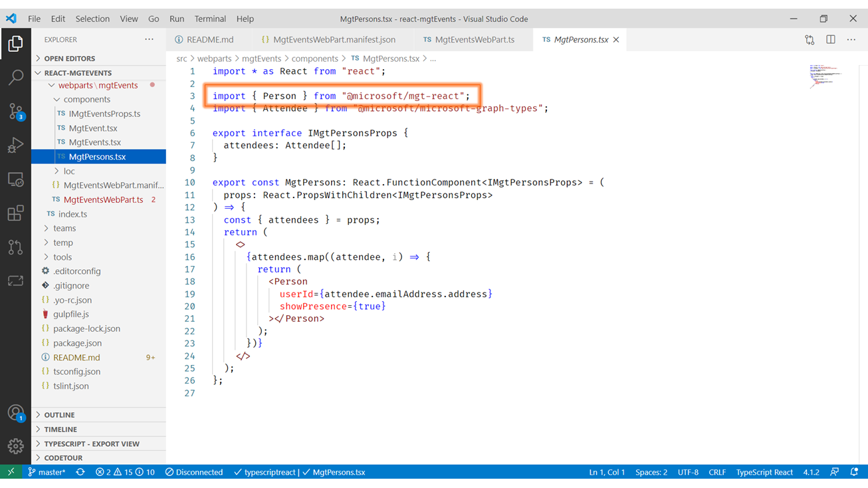
Task: Open the Extensions view
Action: click(x=15, y=213)
